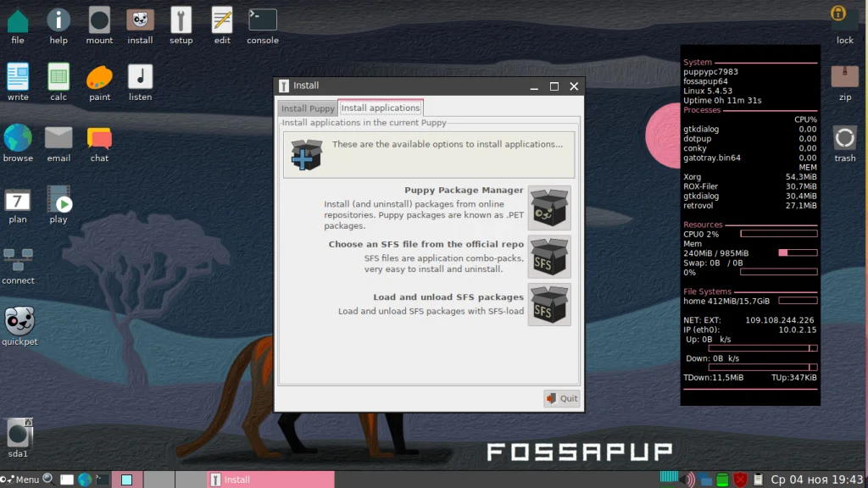Switch to the Install Puppy tab
Viewport: 868px width, 488px height.
click(307, 108)
